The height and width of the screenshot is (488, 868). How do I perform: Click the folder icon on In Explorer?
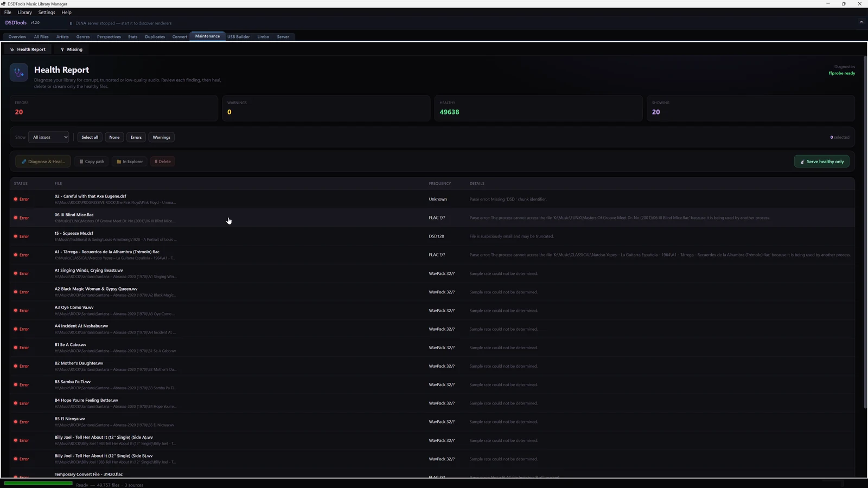coord(119,162)
